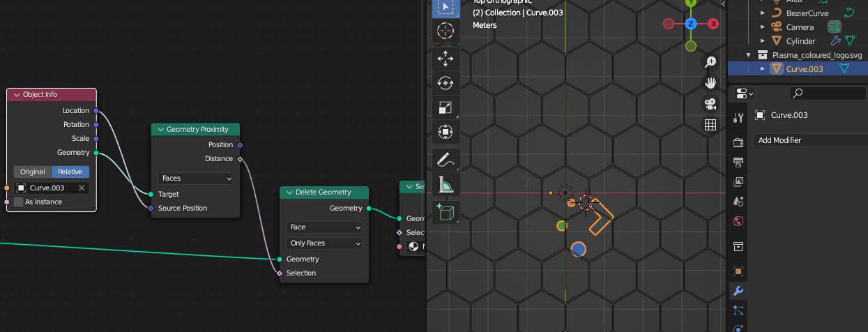868x332 pixels.
Task: Select the Cursor tool in viewport toolbar
Action: tap(445, 31)
